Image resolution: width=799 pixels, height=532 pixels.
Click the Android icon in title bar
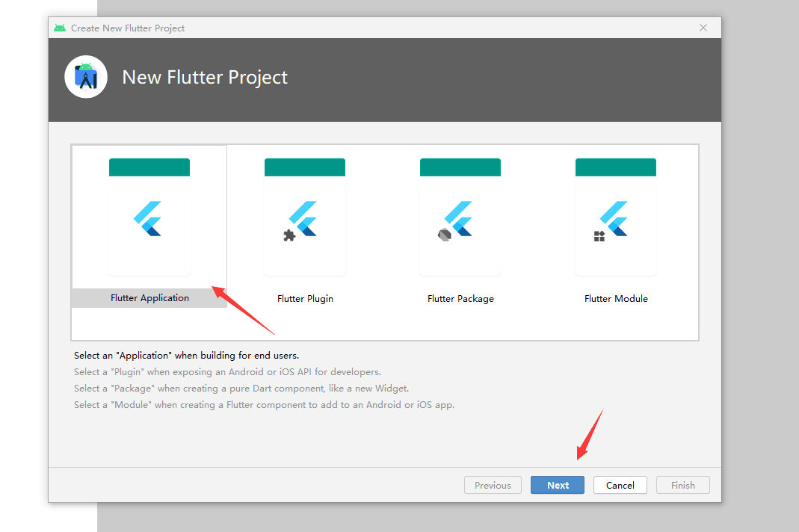(x=60, y=28)
